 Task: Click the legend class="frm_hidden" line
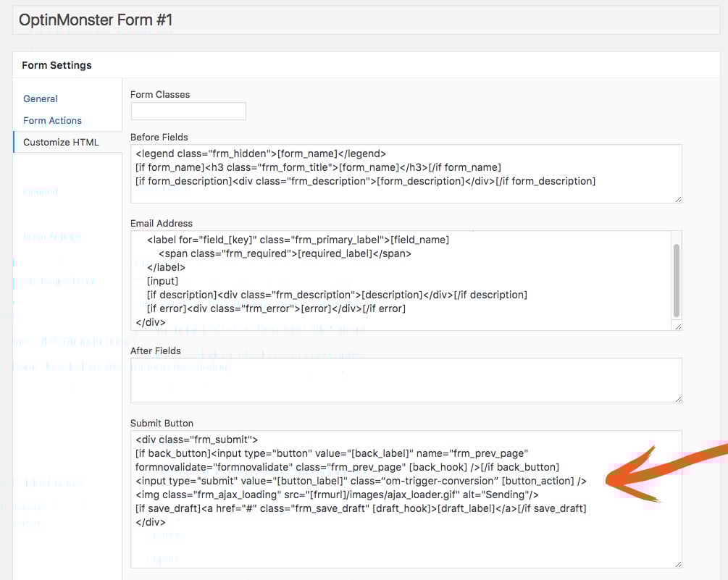coord(261,154)
